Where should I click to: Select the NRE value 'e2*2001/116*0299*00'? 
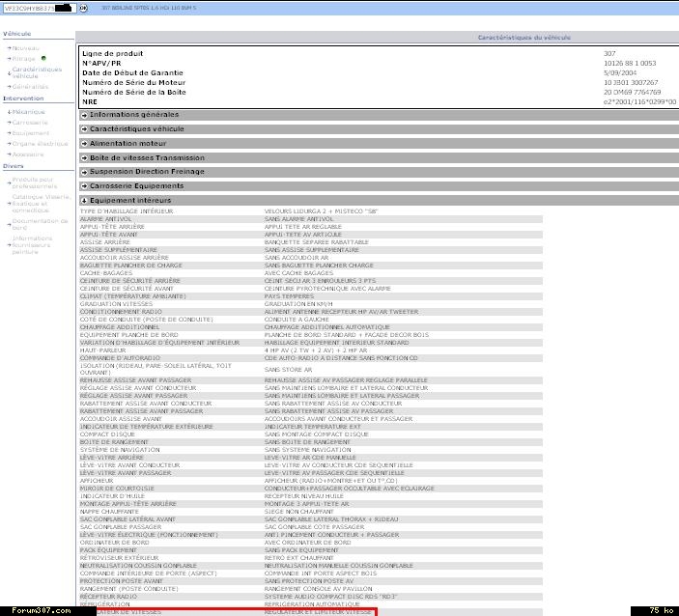(639, 101)
